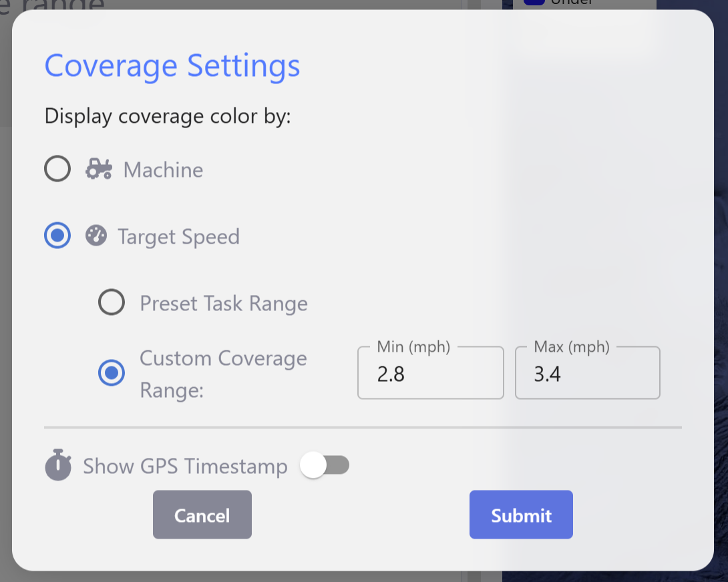Click the Preset Task Range label
Viewport: 728px width, 582px height.
[x=224, y=304]
